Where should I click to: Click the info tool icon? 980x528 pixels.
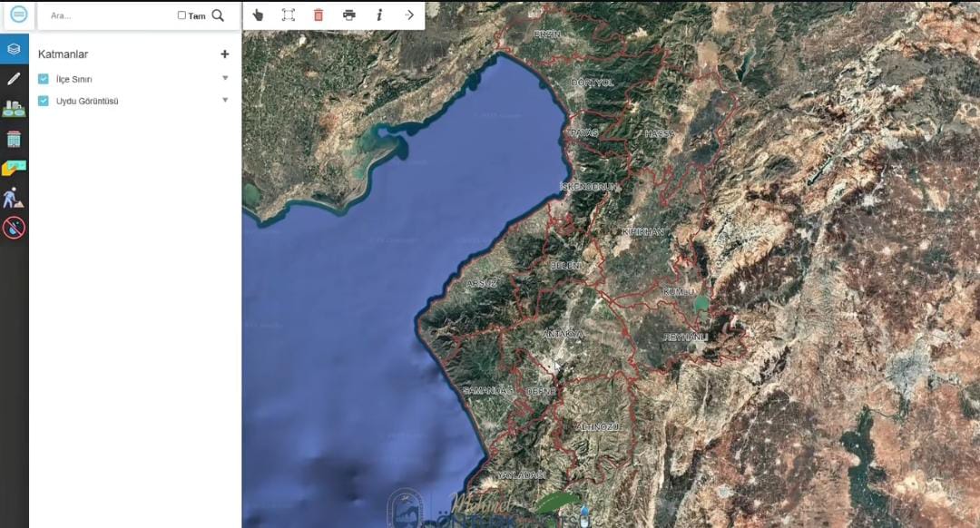[x=379, y=15]
